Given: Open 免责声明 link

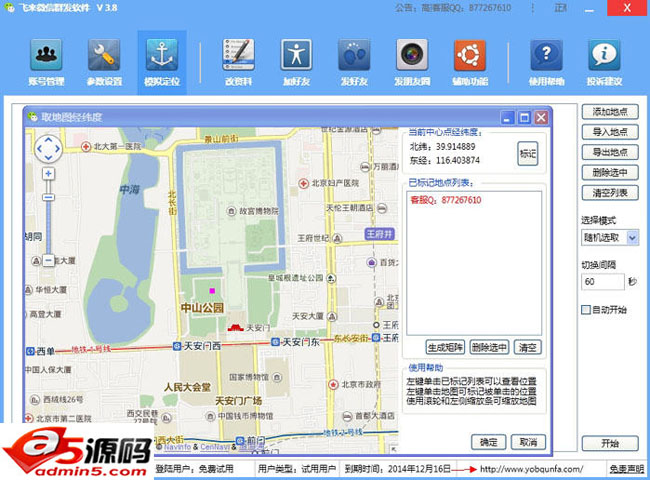Looking at the screenshot, I should [x=626, y=469].
